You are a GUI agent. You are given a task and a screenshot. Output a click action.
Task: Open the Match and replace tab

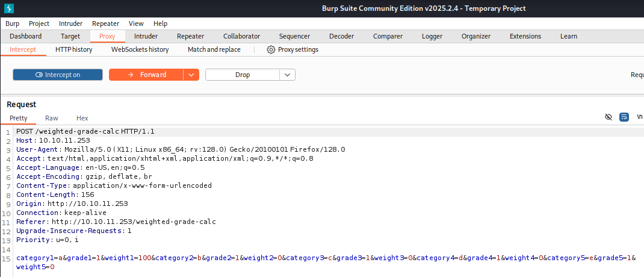(214, 49)
